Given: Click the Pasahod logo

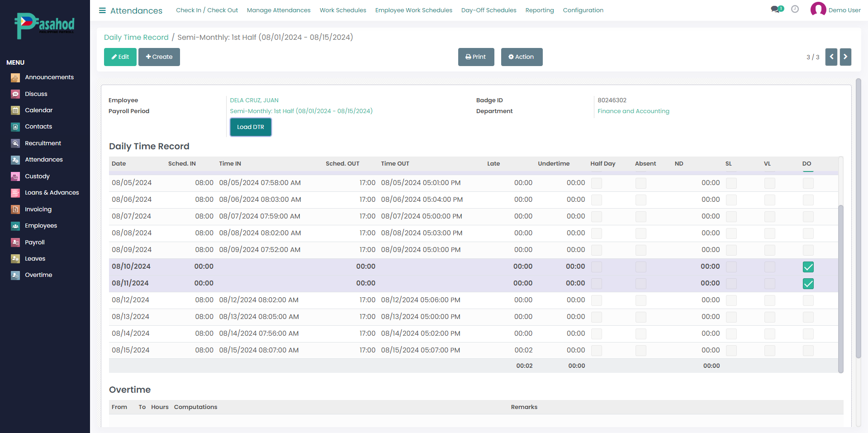Looking at the screenshot, I should pos(44,26).
